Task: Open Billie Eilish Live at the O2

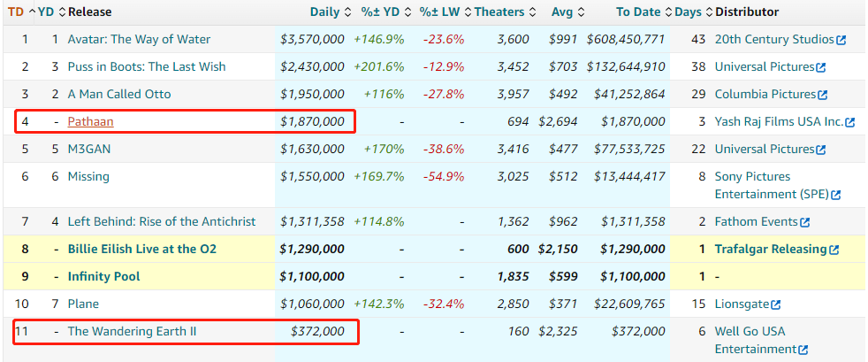Action: [x=142, y=249]
